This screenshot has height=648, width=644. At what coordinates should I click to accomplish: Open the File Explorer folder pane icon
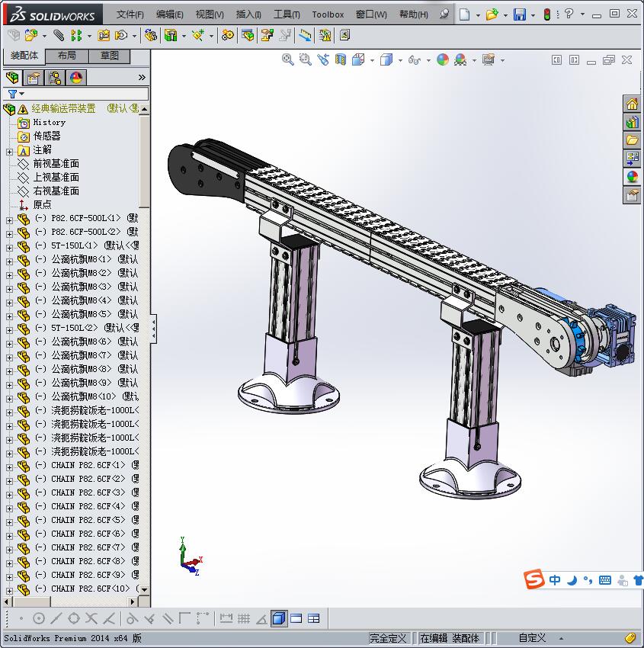tap(632, 140)
